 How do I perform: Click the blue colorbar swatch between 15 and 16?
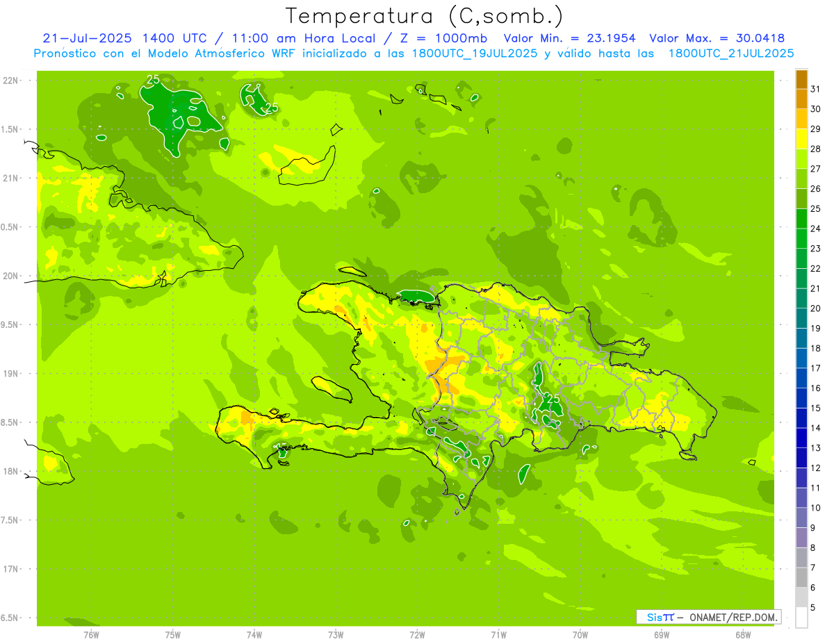coord(801,398)
